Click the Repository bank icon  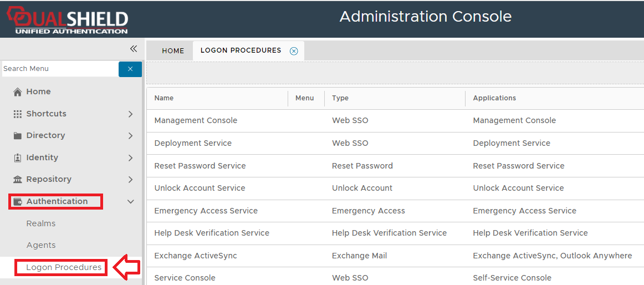18,180
